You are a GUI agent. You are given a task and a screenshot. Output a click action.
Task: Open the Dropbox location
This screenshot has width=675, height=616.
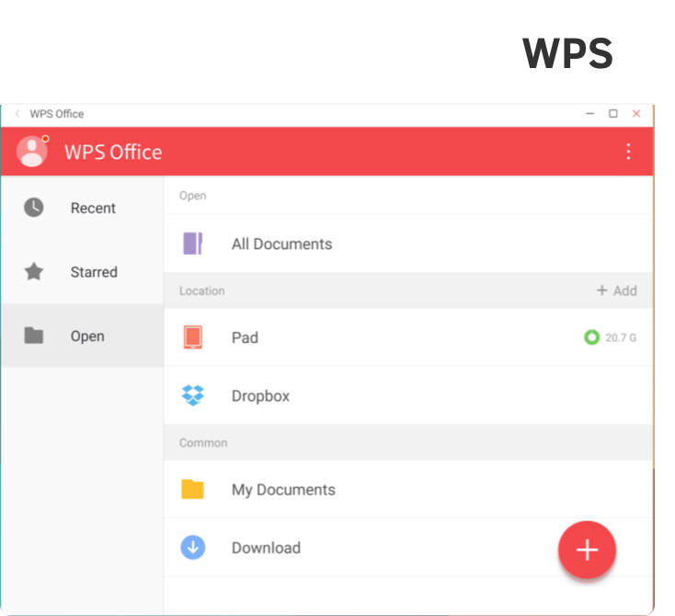pyautogui.click(x=260, y=396)
